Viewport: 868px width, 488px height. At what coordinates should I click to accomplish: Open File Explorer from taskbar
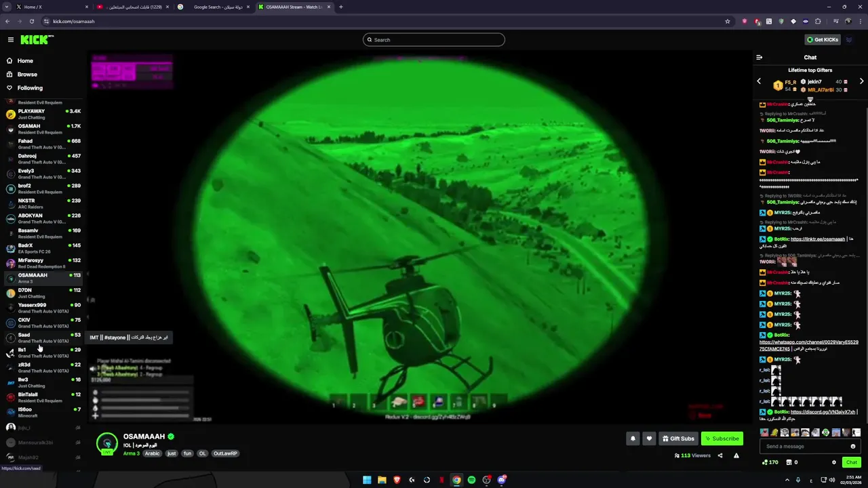coord(382,480)
